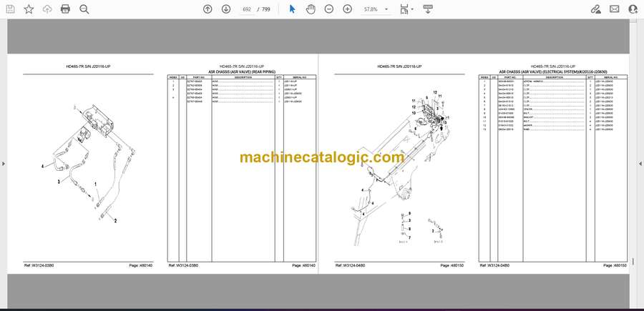Expand the left navigation pane arrow
The width and height of the screenshot is (644, 311).
tap(4, 164)
